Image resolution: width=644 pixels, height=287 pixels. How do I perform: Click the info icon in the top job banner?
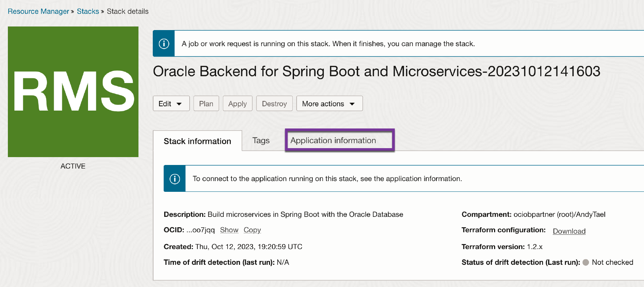pyautogui.click(x=164, y=44)
